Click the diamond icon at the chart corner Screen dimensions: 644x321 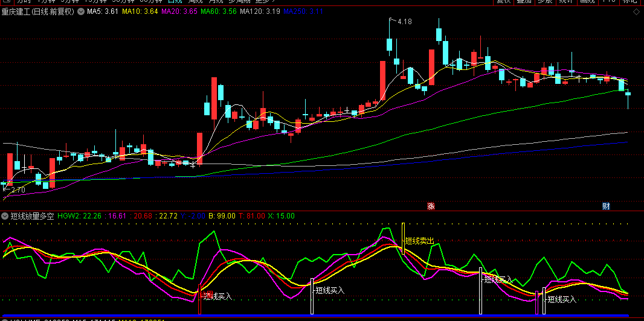coord(637,12)
